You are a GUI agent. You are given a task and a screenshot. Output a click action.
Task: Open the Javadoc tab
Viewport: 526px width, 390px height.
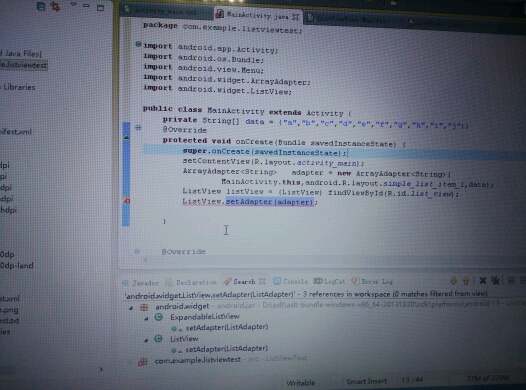coord(141,283)
